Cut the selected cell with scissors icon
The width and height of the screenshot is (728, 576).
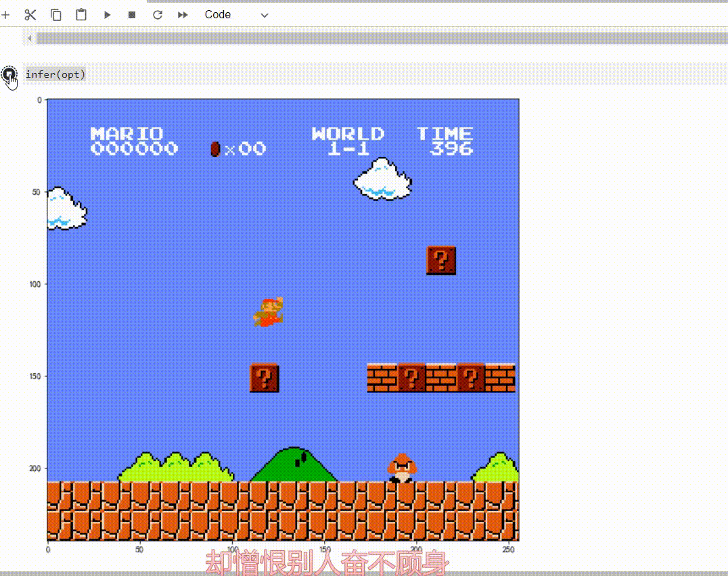pos(30,15)
